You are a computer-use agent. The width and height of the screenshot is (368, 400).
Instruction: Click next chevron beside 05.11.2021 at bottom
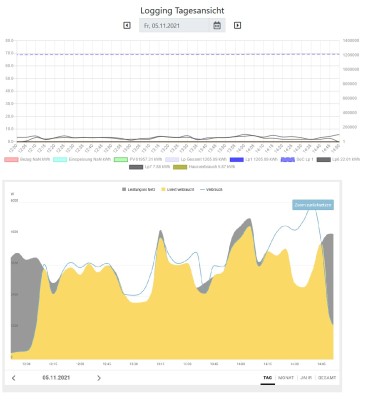99,378
